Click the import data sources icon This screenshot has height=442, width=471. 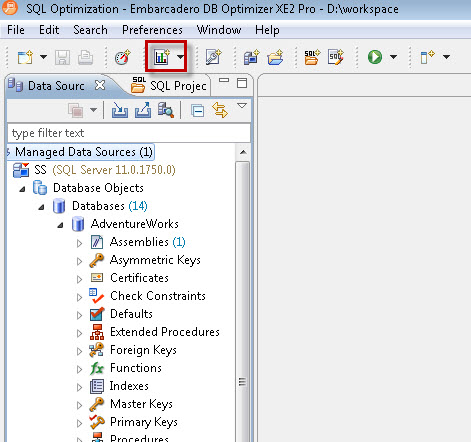click(120, 110)
